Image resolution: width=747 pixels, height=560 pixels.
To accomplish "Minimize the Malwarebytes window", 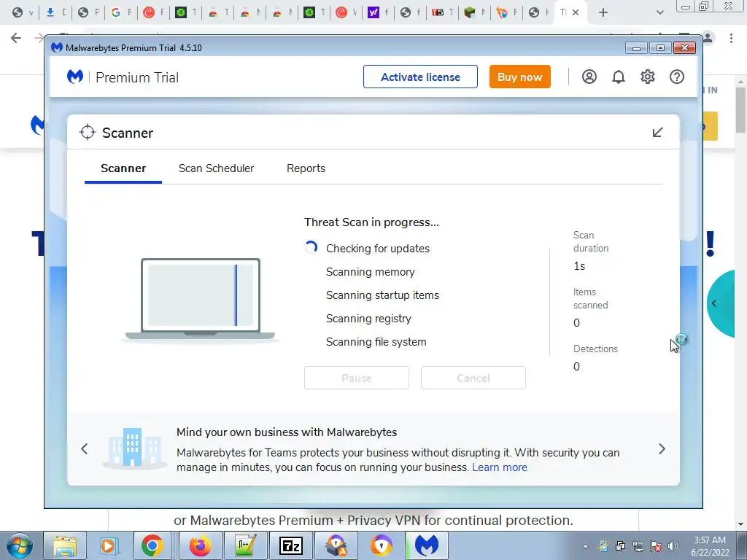I will pos(636,48).
